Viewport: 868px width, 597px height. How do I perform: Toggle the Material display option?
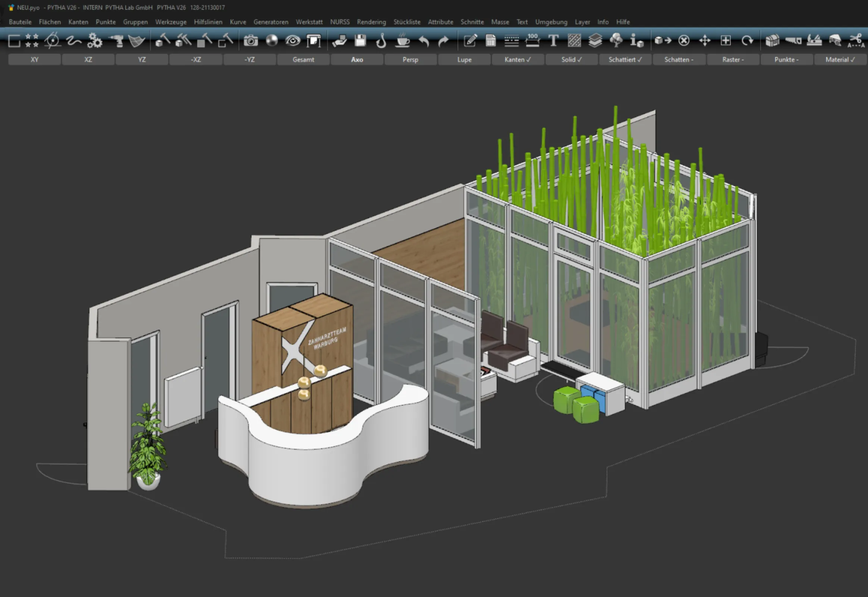coord(840,59)
